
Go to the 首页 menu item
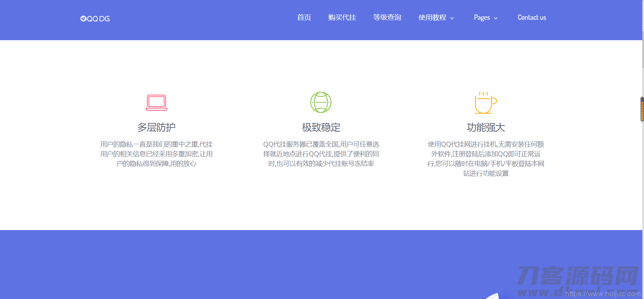tap(304, 17)
